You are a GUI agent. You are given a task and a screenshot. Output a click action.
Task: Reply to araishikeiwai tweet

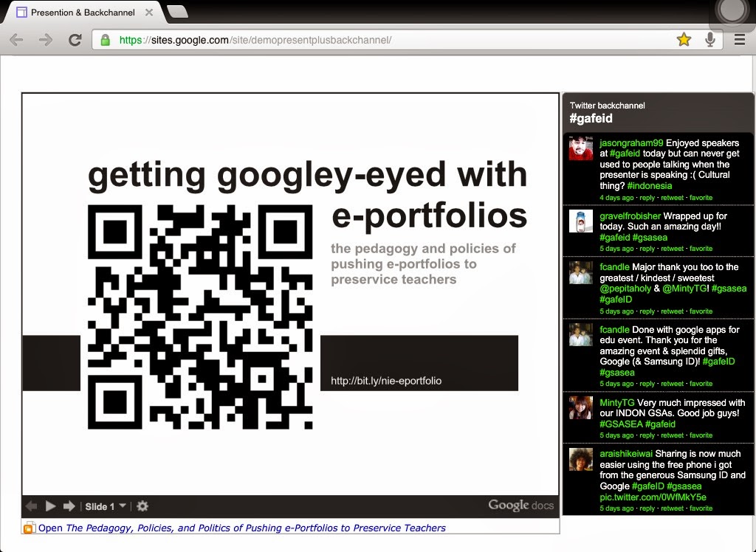[647, 508]
